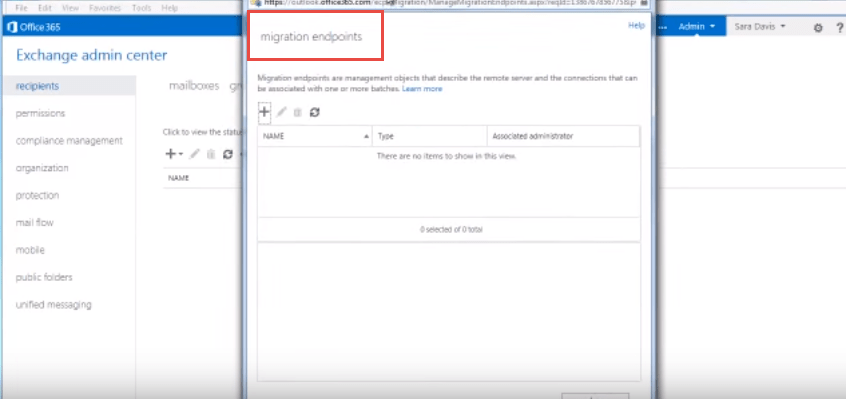Viewport: 846px width, 399px height.
Task: Click the delete trash icon in migration endpoints dialog
Action: (x=297, y=112)
